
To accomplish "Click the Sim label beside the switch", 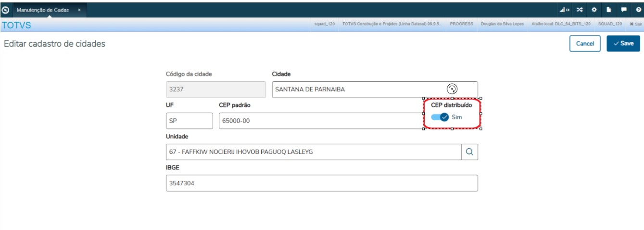I will point(457,117).
